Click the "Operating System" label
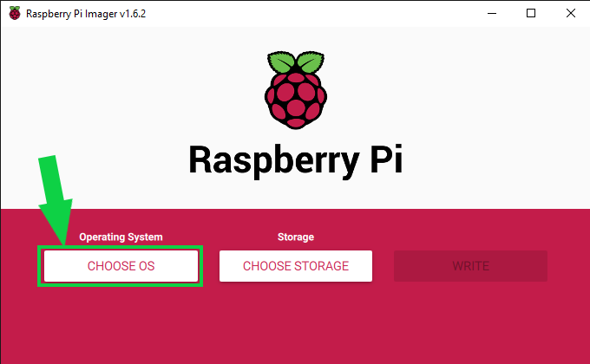The image size is (590, 364). click(121, 237)
